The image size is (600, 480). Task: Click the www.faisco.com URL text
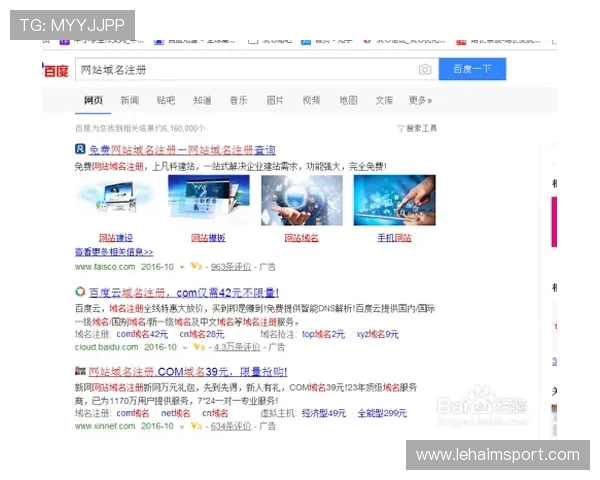pos(105,267)
